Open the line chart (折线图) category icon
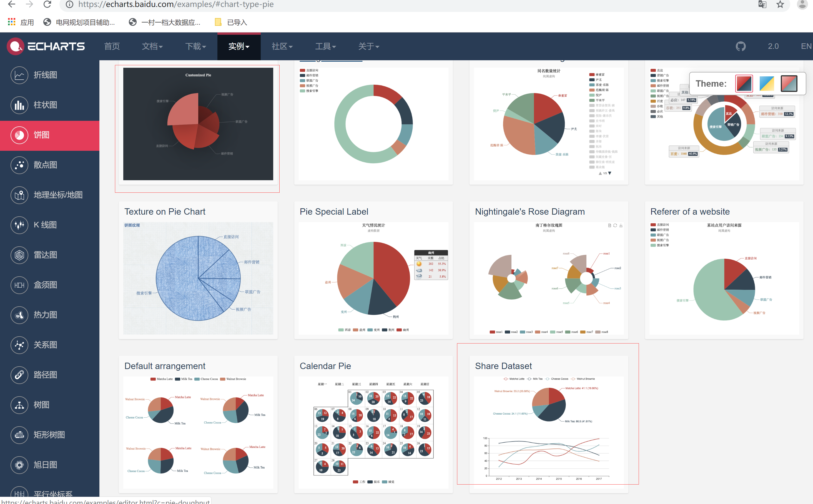The height and width of the screenshot is (504, 813). pyautogui.click(x=19, y=75)
